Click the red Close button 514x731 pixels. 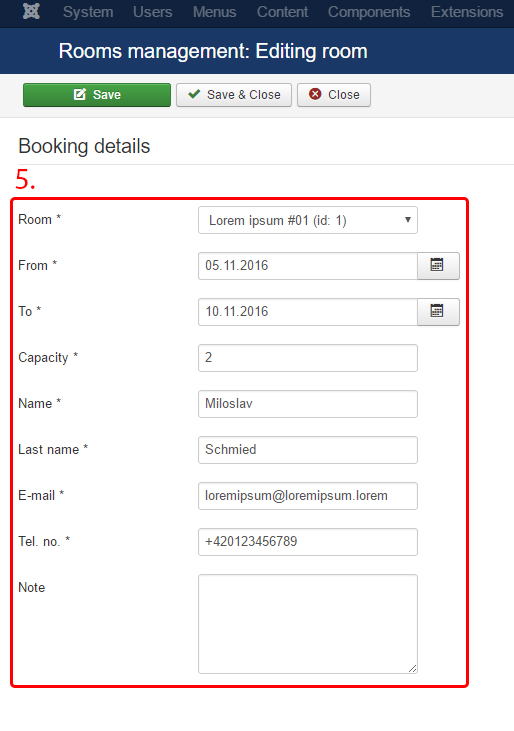334,95
